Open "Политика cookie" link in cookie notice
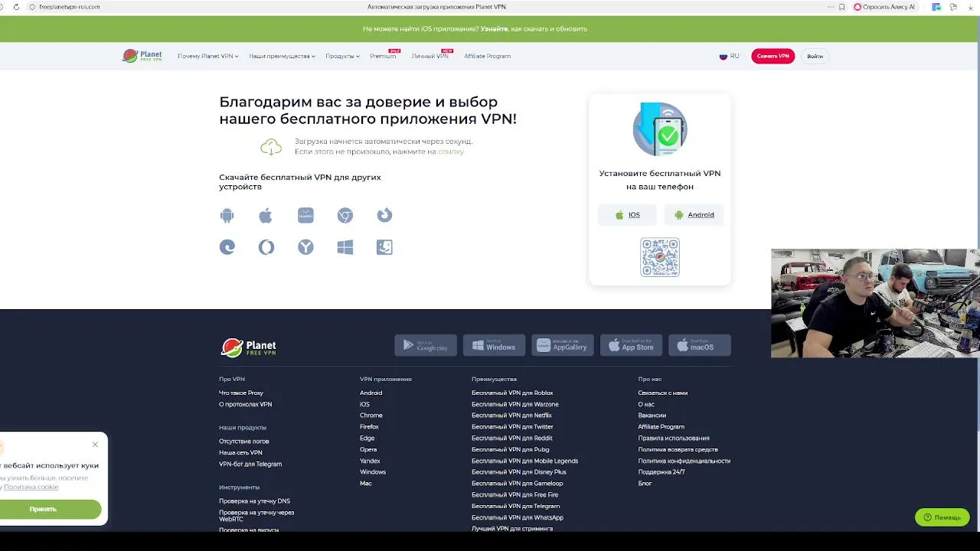The height and width of the screenshot is (551, 980). pyautogui.click(x=31, y=487)
